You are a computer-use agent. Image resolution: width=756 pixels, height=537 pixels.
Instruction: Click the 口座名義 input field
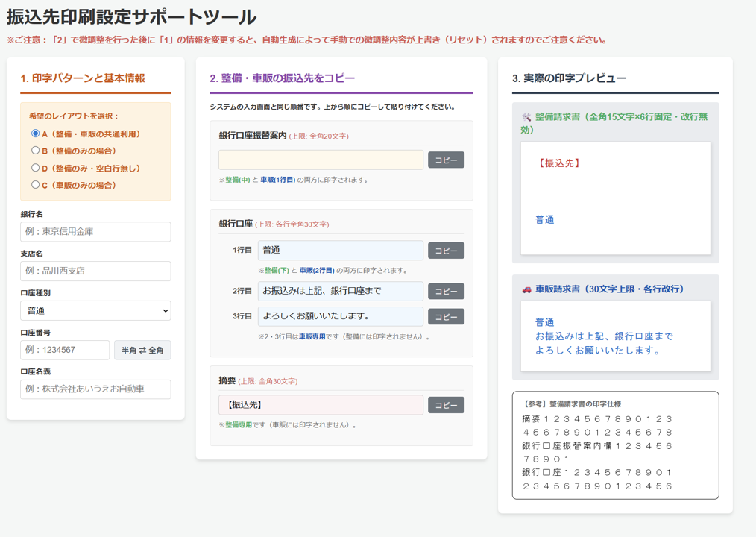pyautogui.click(x=95, y=389)
